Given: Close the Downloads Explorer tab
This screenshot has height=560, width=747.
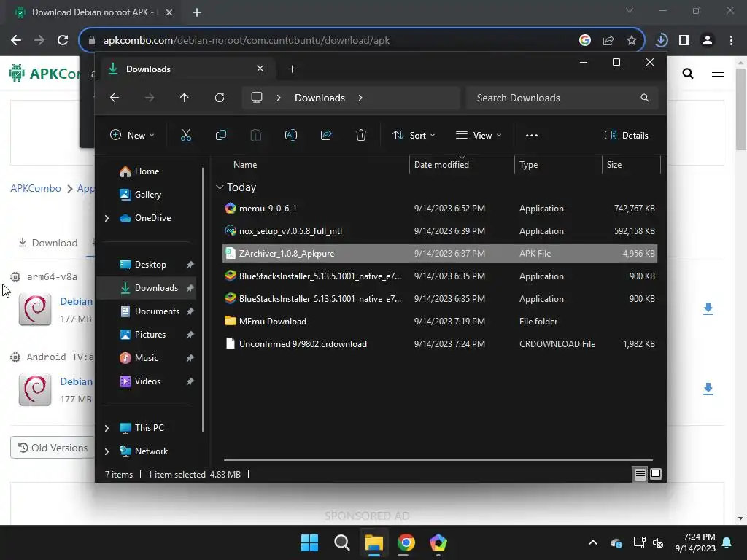Looking at the screenshot, I should coord(260,69).
